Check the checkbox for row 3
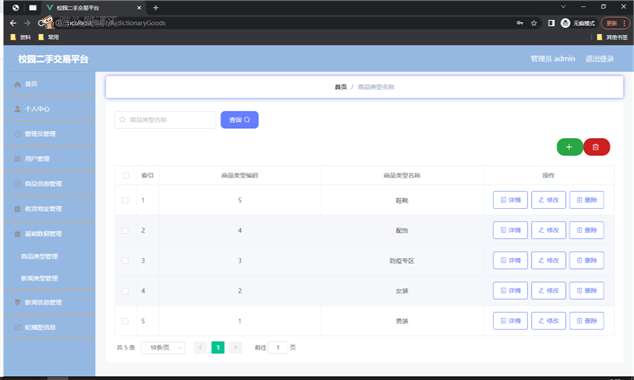 125,261
